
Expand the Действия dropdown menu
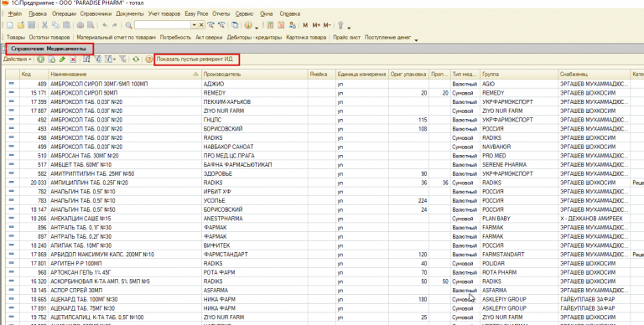(18, 59)
